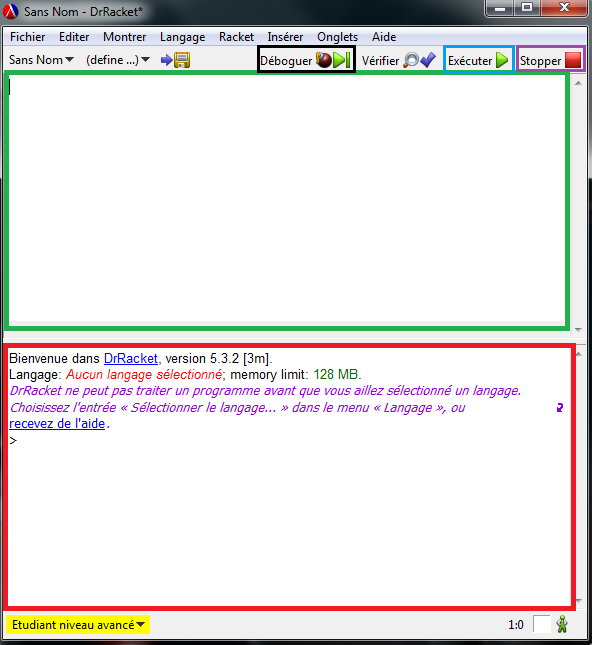Click the Déboguer debug button
Viewport: 592px width, 645px height.
(x=306, y=60)
